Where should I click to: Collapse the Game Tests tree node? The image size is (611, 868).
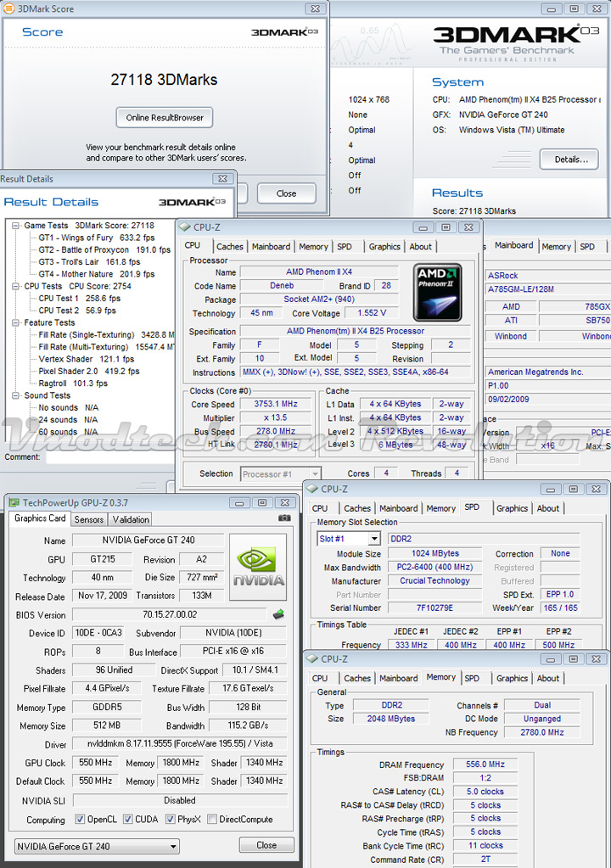[x=16, y=226]
